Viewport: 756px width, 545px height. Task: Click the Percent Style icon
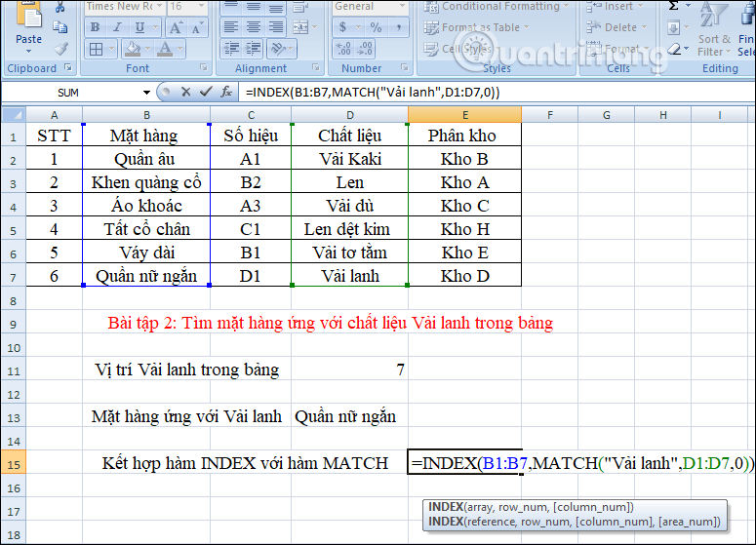tap(376, 27)
